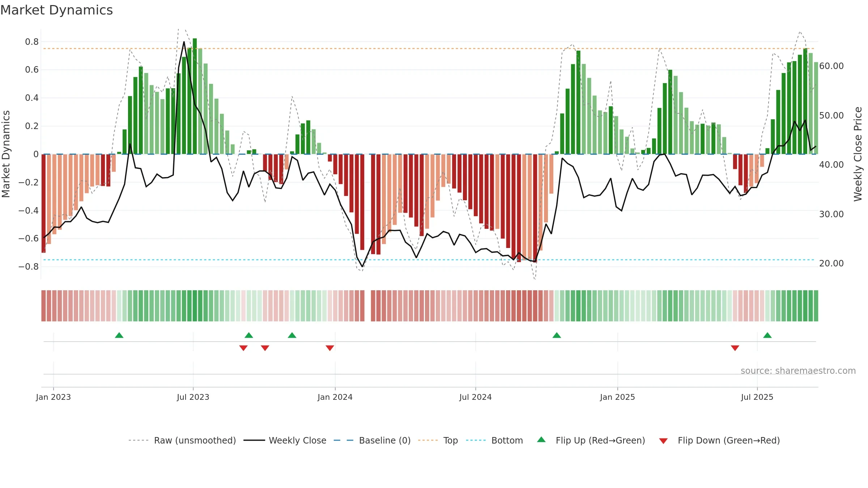Click the Jul 2025 x-axis label
Image resolution: width=868 pixels, height=488 pixels.
(757, 397)
